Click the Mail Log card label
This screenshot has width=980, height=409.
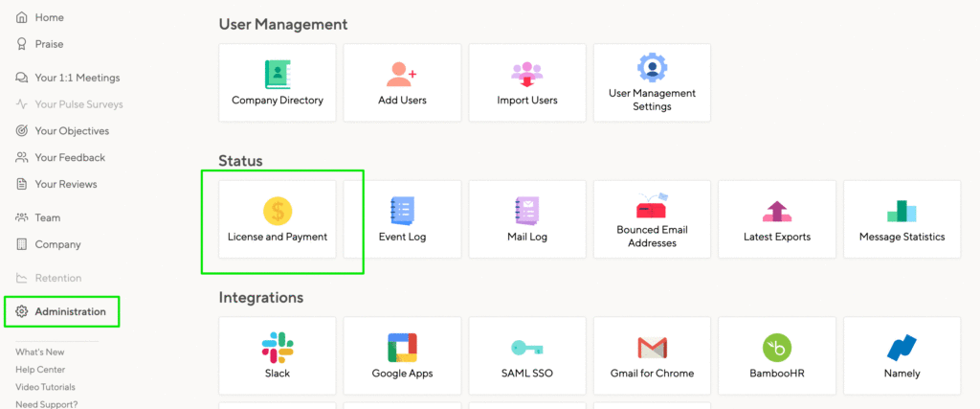[x=527, y=237]
